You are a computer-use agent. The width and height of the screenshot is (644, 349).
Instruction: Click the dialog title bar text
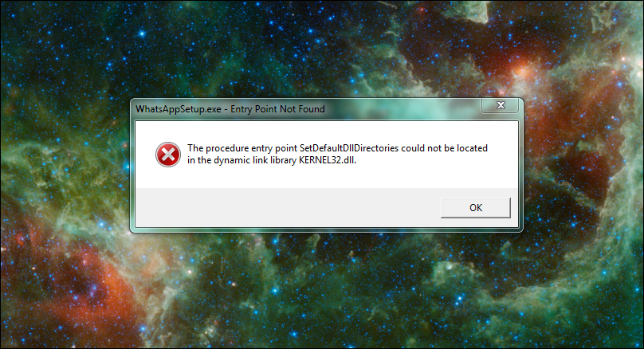[230, 109]
